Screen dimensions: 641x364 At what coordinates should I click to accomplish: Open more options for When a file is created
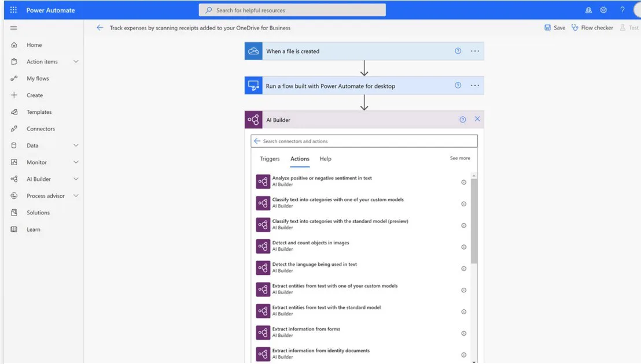pyautogui.click(x=474, y=51)
